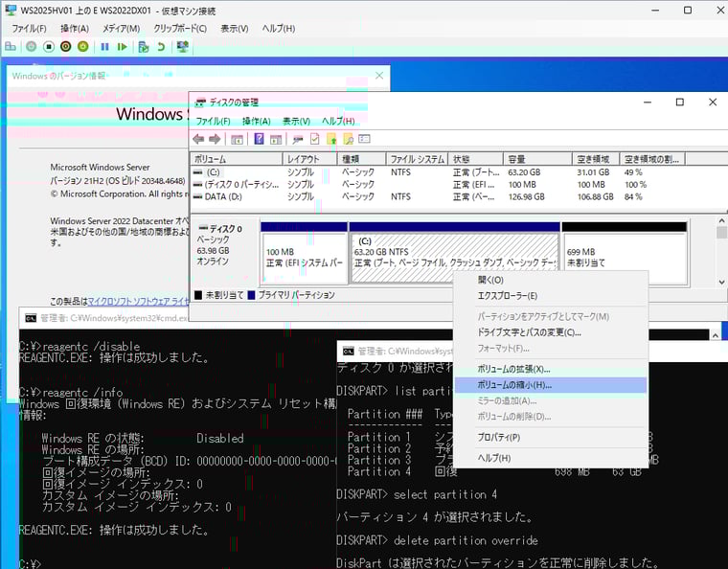Open マイクロソフト ソフトウェア ライセンス link
728x569 pixels.
(138, 301)
